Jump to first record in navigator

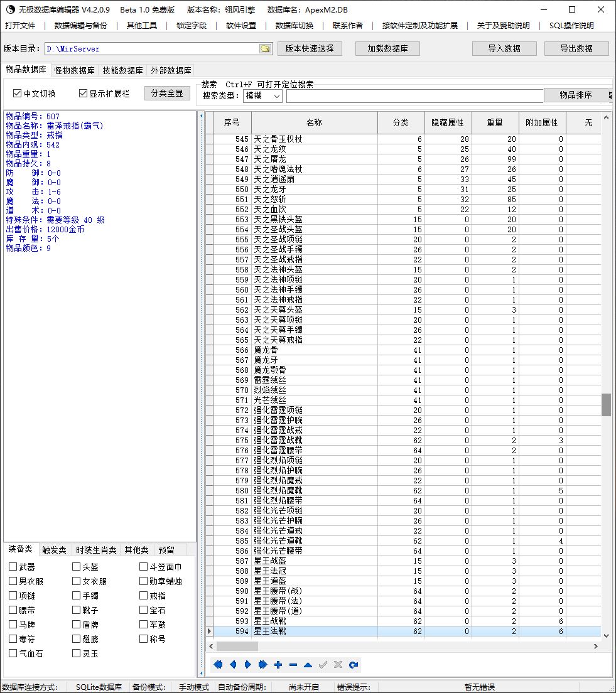click(x=218, y=664)
